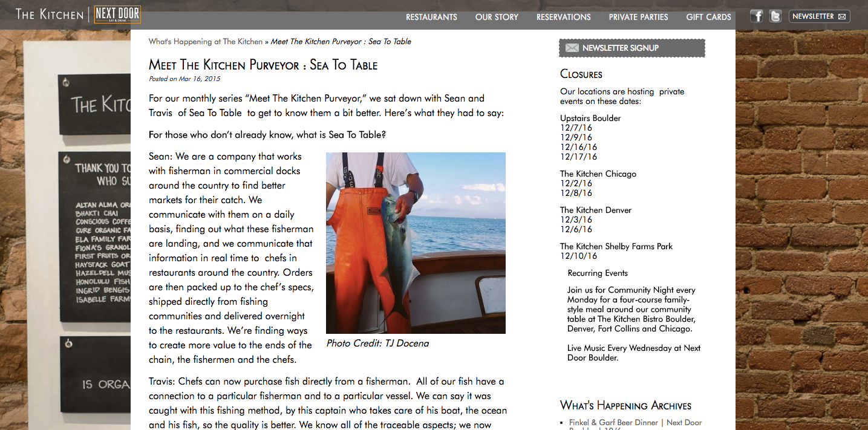This screenshot has height=430, width=868.
Task: Click the breadcrumb current page Sea To Table text
Action: (341, 42)
